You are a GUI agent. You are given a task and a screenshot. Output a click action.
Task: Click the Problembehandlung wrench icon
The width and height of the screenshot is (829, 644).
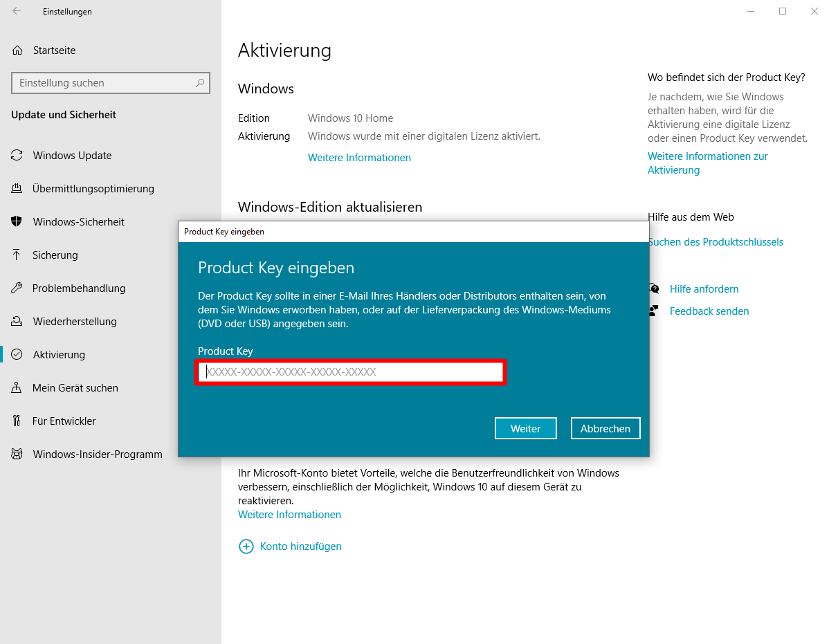tap(17, 288)
